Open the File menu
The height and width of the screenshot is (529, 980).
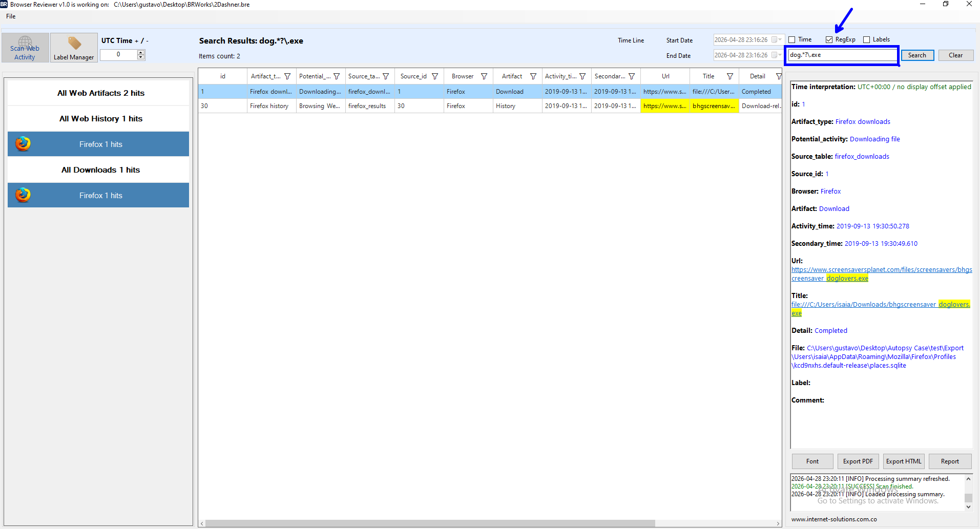[x=11, y=16]
